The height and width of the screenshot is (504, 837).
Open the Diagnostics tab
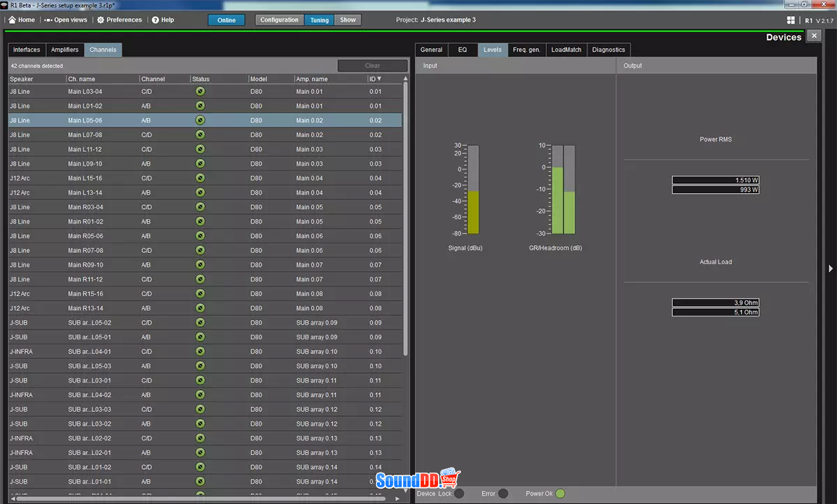click(x=608, y=50)
